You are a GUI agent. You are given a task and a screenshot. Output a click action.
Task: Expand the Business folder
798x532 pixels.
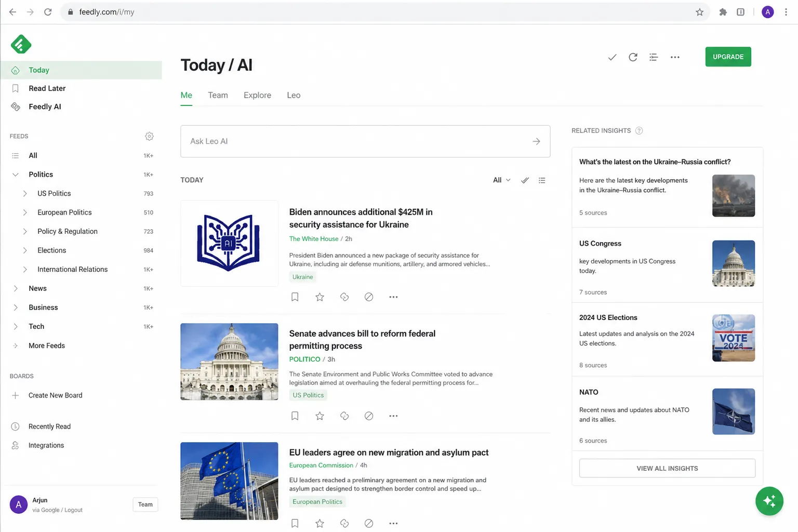coord(16,308)
